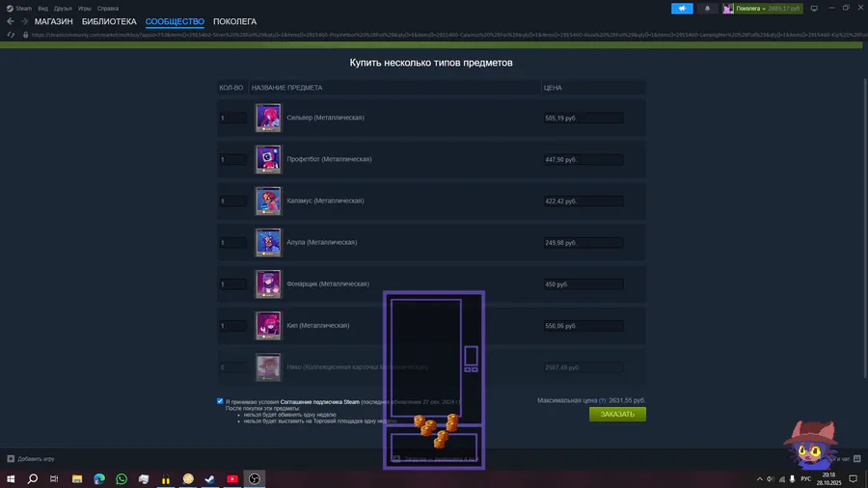Open Task View on taskbar

[x=54, y=478]
